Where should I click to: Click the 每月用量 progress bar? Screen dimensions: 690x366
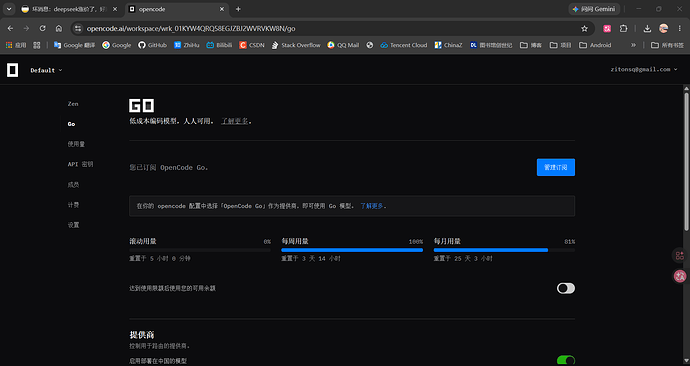pos(504,250)
